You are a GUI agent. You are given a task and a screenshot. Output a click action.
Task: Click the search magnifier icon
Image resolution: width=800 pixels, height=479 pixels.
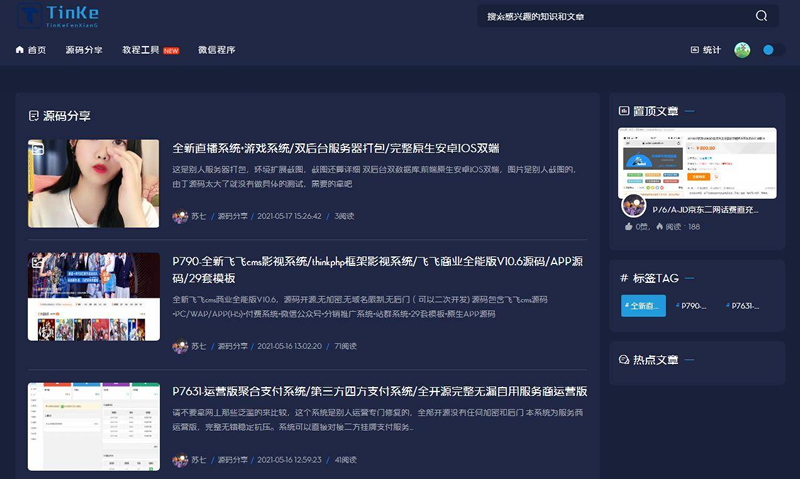click(x=761, y=16)
